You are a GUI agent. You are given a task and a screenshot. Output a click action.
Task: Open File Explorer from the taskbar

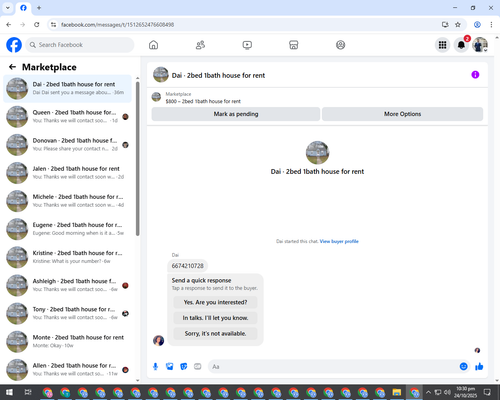396,392
